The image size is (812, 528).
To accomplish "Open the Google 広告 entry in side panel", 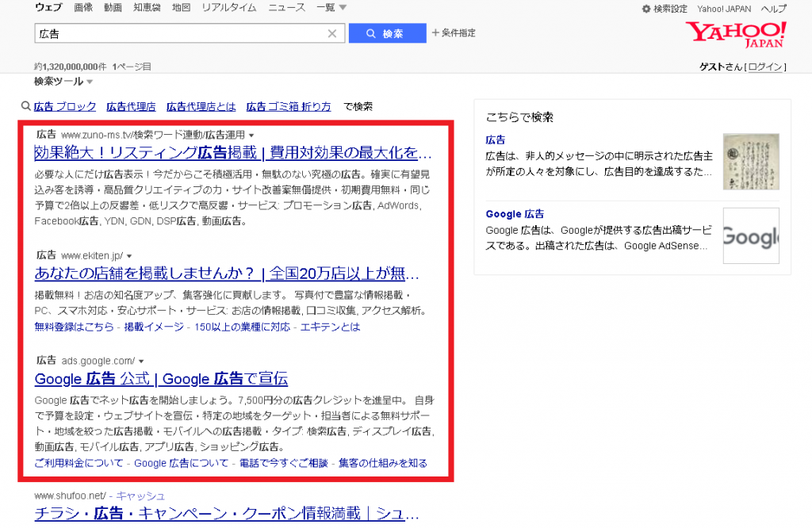I will point(515,214).
